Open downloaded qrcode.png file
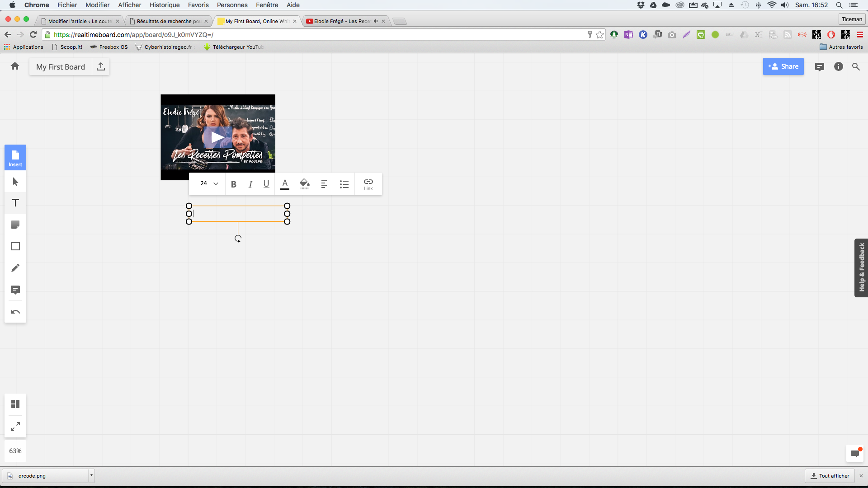This screenshot has height=488, width=868. pos(46,476)
